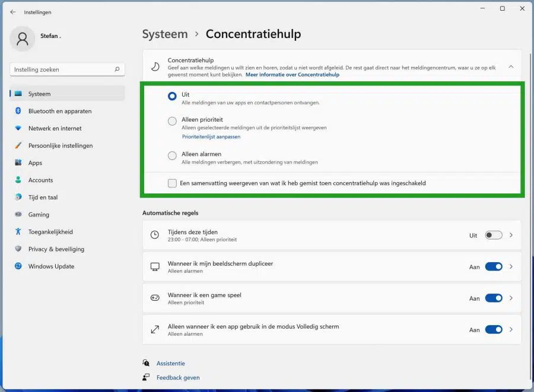Go to Netwerk en internet
534x392 pixels.
click(x=67, y=128)
